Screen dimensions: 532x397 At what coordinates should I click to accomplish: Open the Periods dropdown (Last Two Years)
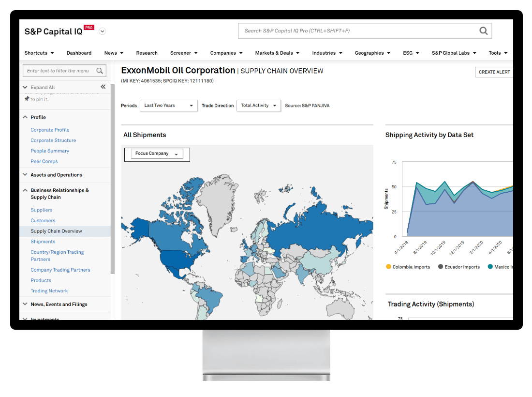coord(169,106)
